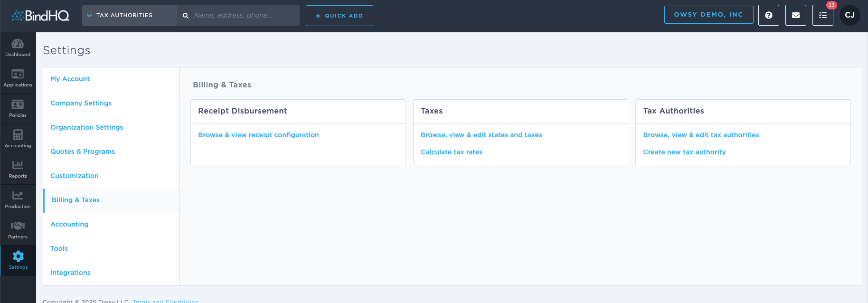Screen dimensions: 868x303
Task: Click the Tax Authorities card heading
Action: pos(673,111)
